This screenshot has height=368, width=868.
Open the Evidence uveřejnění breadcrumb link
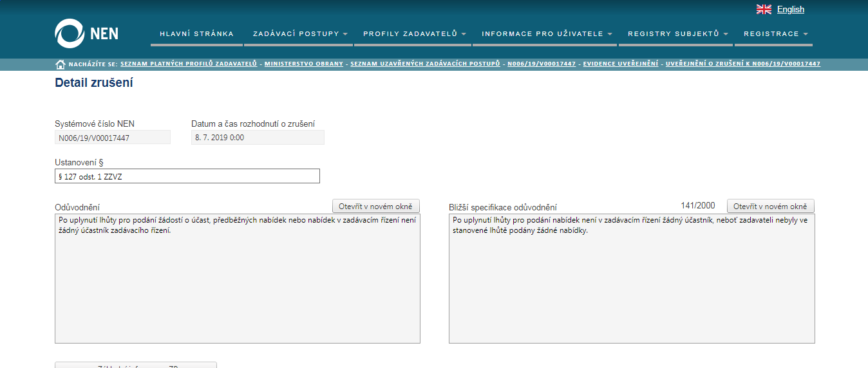620,64
